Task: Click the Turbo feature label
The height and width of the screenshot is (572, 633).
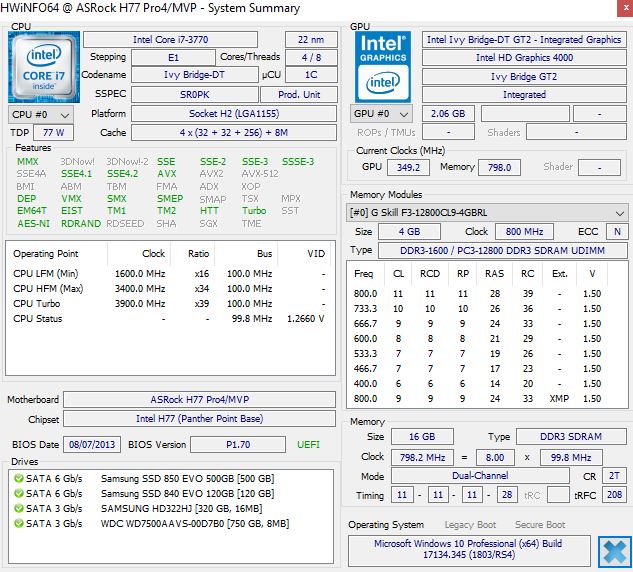Action: click(x=254, y=211)
